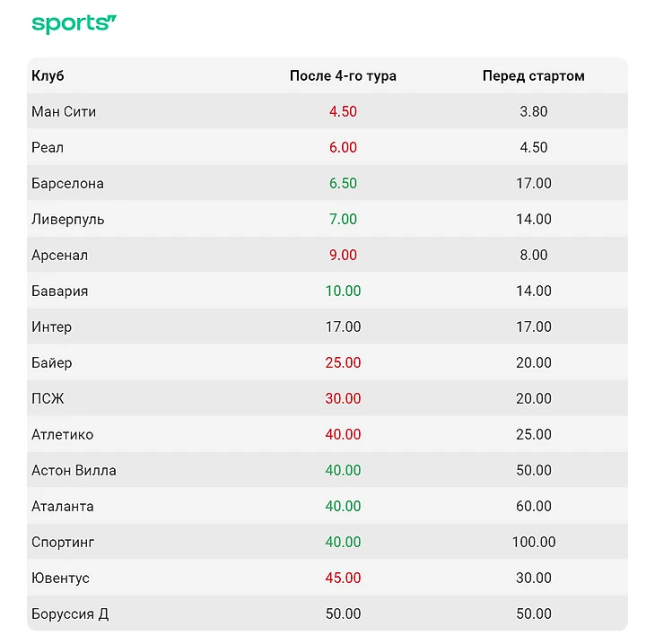Select Барселона team name
Viewport: 655px width, 644px height.
[x=67, y=184]
